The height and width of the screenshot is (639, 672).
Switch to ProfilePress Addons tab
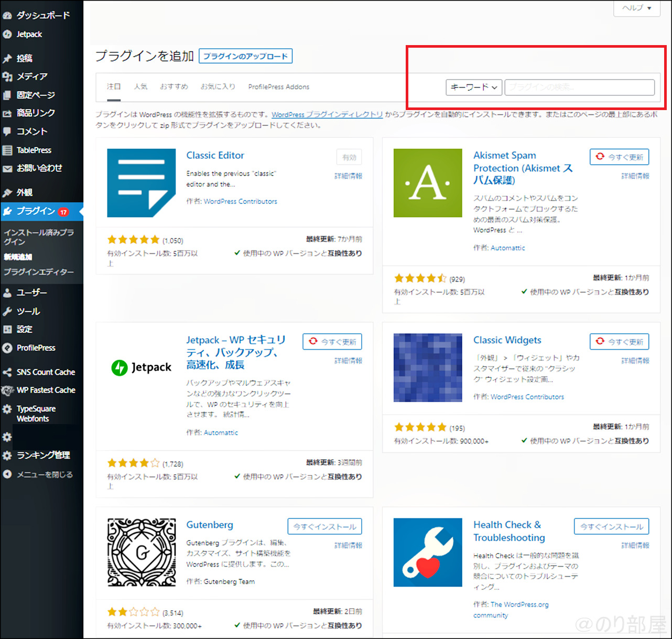pyautogui.click(x=279, y=87)
